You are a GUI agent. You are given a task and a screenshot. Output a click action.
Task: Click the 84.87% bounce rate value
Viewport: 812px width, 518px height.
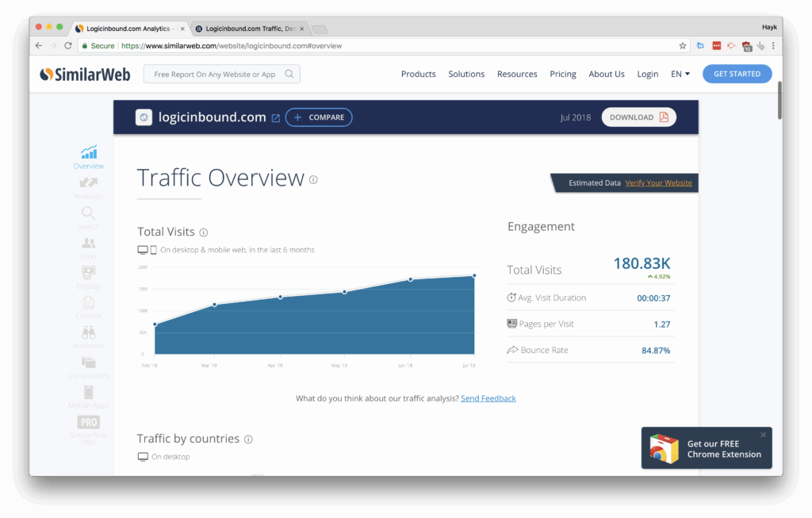(x=656, y=351)
